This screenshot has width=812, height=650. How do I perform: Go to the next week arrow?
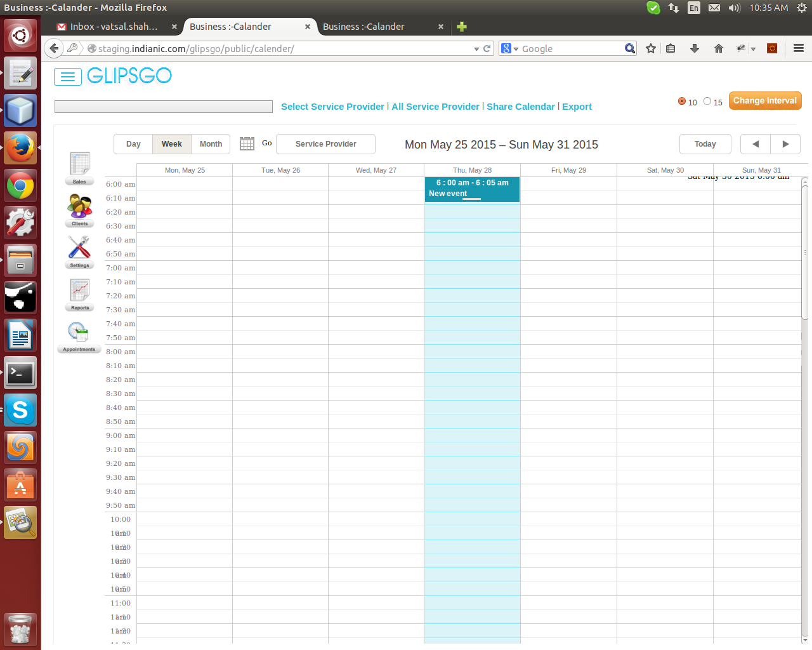click(x=785, y=144)
